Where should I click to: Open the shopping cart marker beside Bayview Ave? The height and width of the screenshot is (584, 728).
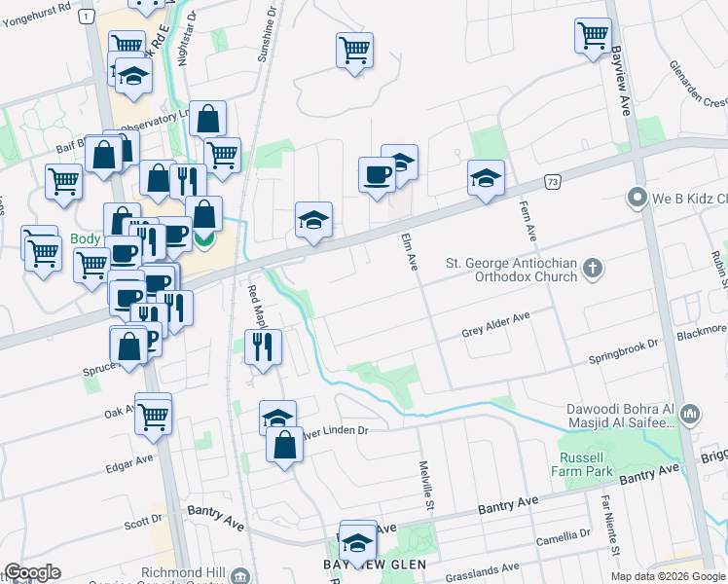(x=593, y=36)
